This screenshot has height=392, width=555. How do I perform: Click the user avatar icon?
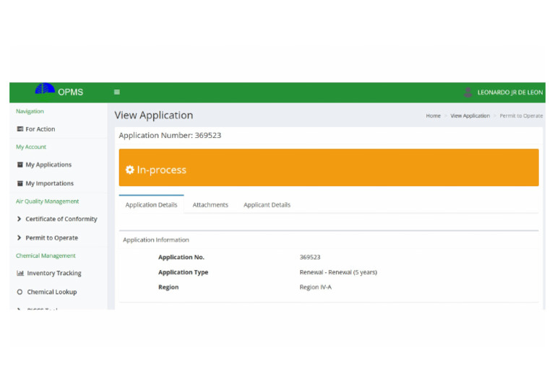click(x=468, y=92)
